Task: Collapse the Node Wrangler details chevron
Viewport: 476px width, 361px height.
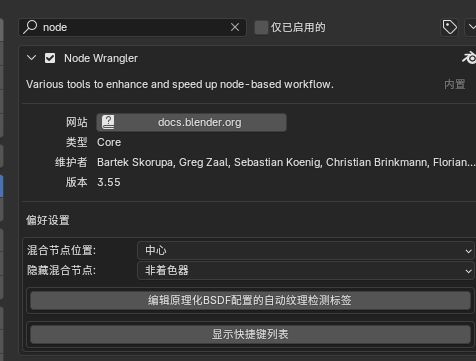Action: pos(31,58)
